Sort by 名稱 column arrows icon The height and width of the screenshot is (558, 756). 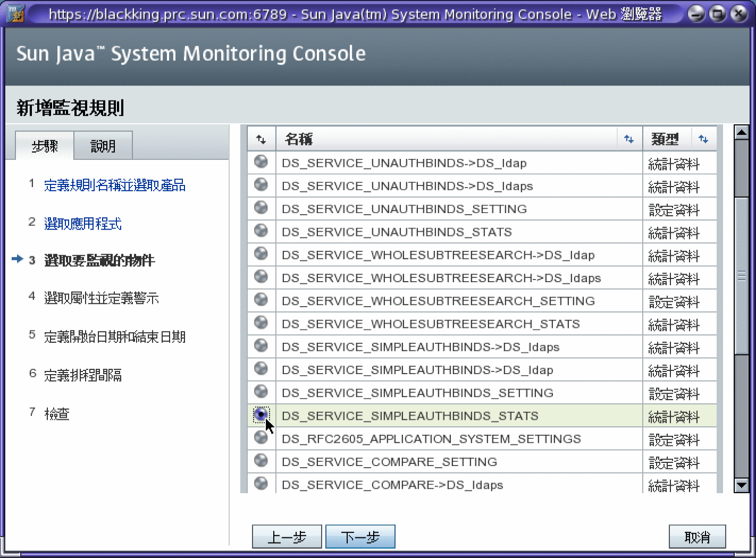pyautogui.click(x=629, y=139)
